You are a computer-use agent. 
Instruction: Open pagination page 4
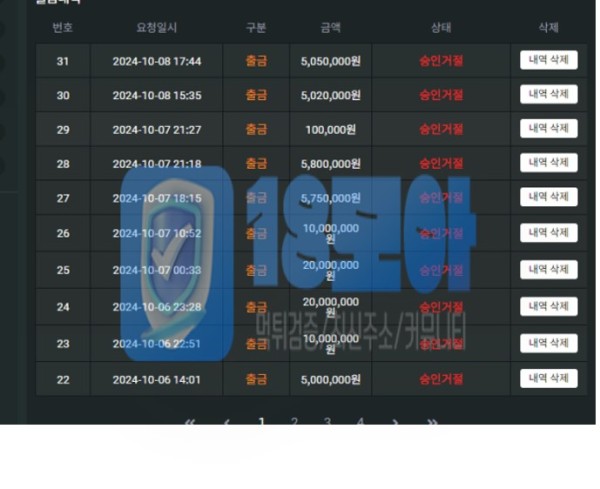point(360,421)
